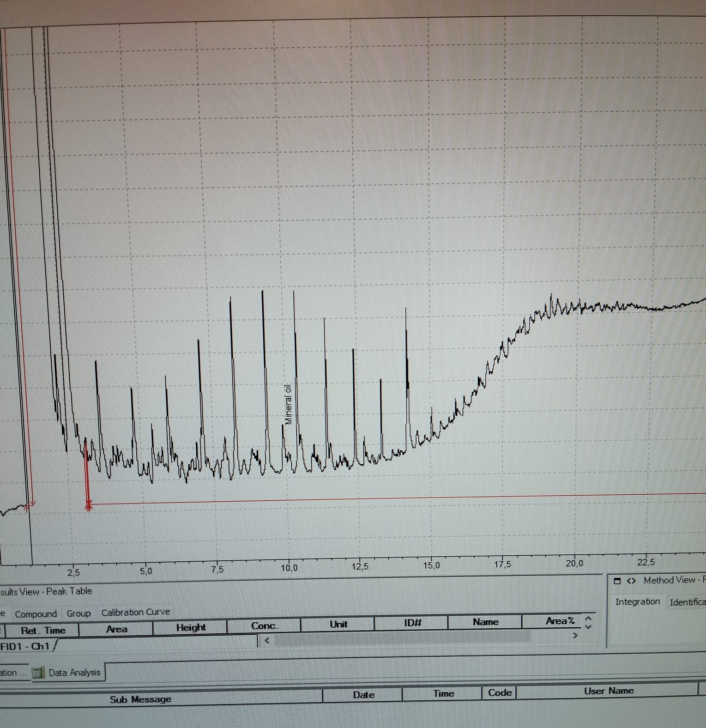Click the 20,0 minute axis label

pos(574,563)
